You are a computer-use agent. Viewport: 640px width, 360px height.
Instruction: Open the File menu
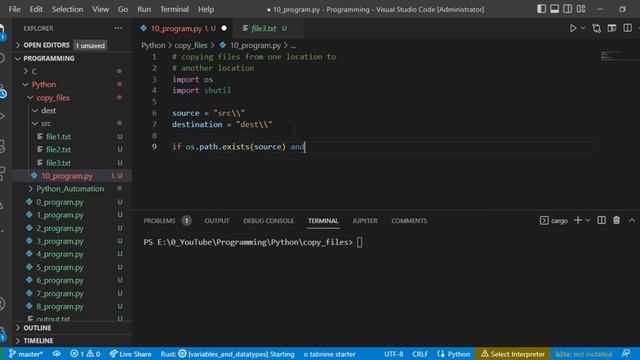(x=14, y=9)
